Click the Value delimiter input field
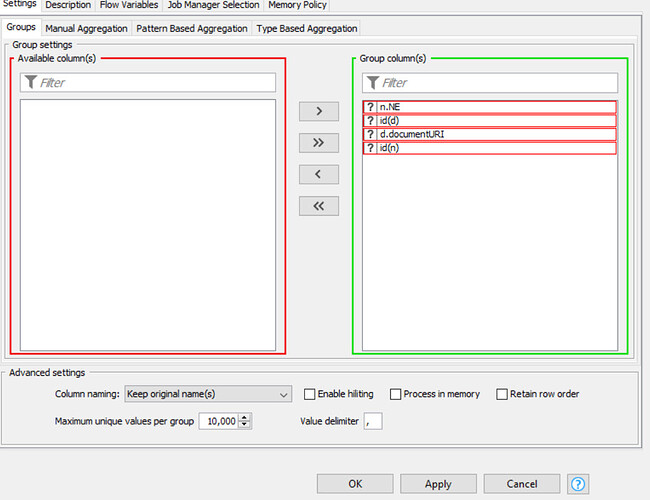 [x=373, y=421]
